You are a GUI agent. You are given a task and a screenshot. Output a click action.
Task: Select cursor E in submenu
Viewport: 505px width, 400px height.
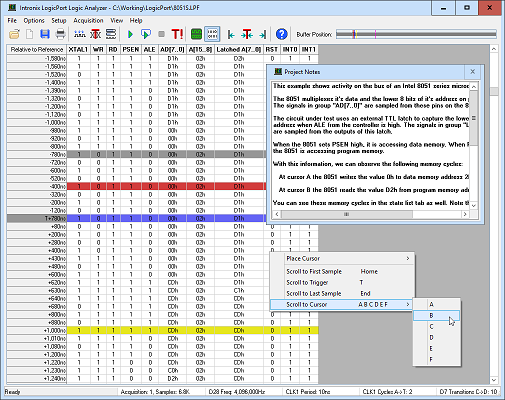[x=437, y=348]
